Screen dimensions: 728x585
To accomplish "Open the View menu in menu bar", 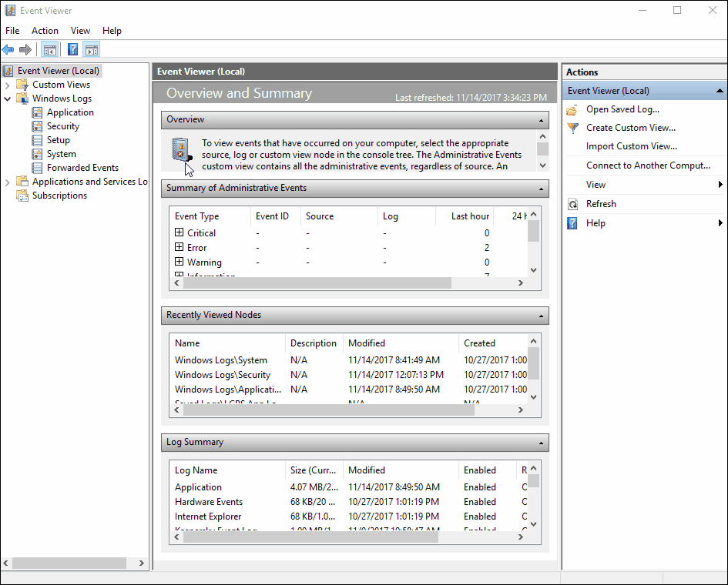I will pyautogui.click(x=80, y=31).
